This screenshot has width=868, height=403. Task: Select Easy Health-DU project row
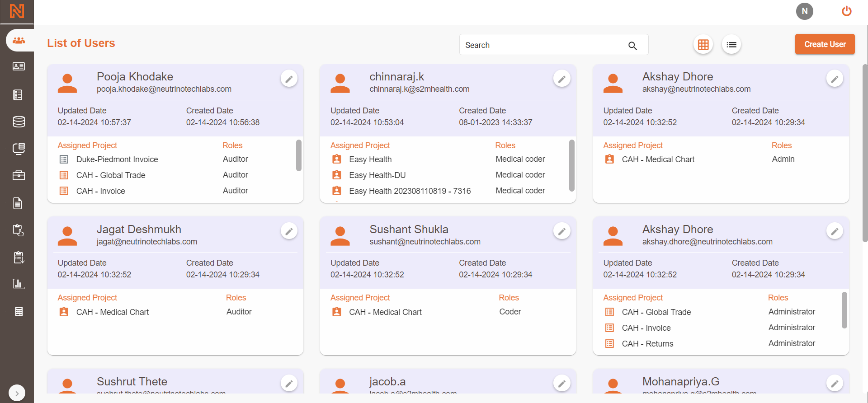(x=377, y=175)
